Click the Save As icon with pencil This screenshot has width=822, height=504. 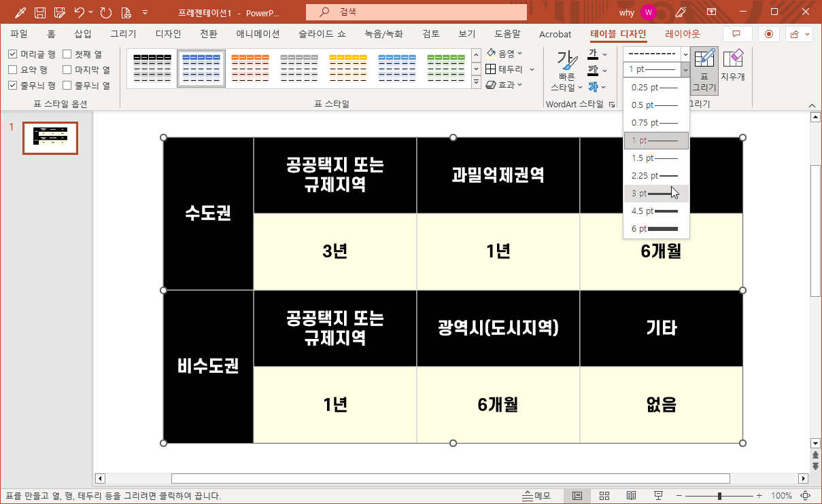tap(60, 12)
